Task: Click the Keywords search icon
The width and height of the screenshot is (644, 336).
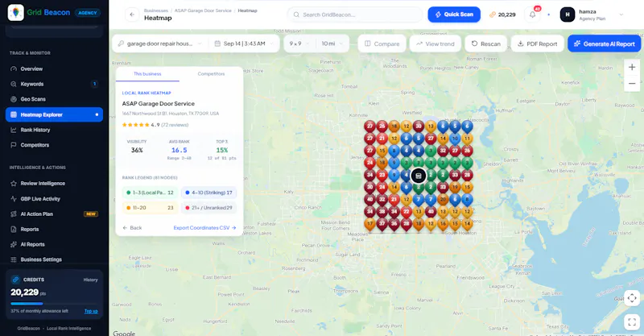Action: [14, 84]
